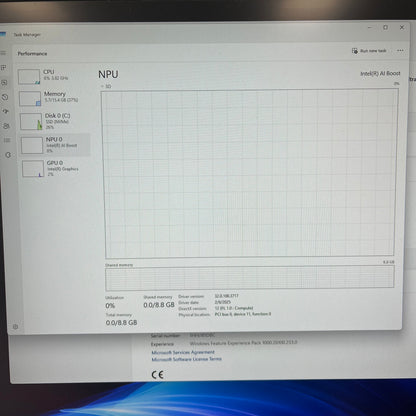Minimize the Task Manager window
The height and width of the screenshot is (416, 416).
coord(370,28)
